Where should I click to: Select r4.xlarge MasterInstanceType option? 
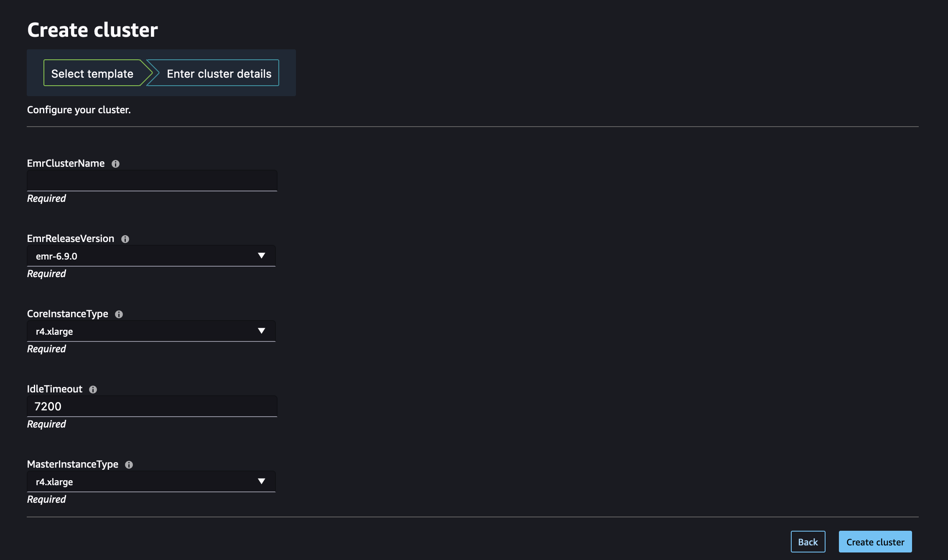[150, 481]
